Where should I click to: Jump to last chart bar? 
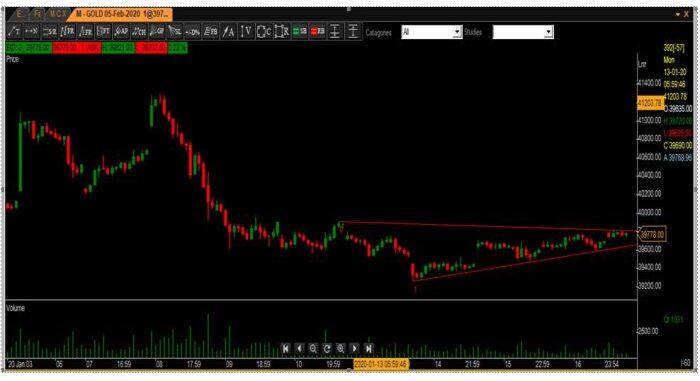pos(368,348)
